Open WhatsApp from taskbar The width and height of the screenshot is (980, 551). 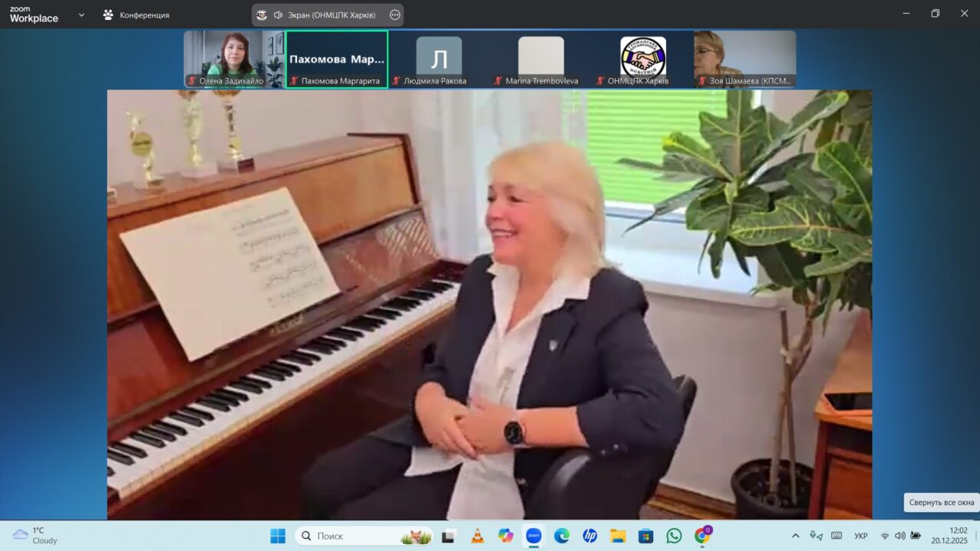click(674, 536)
